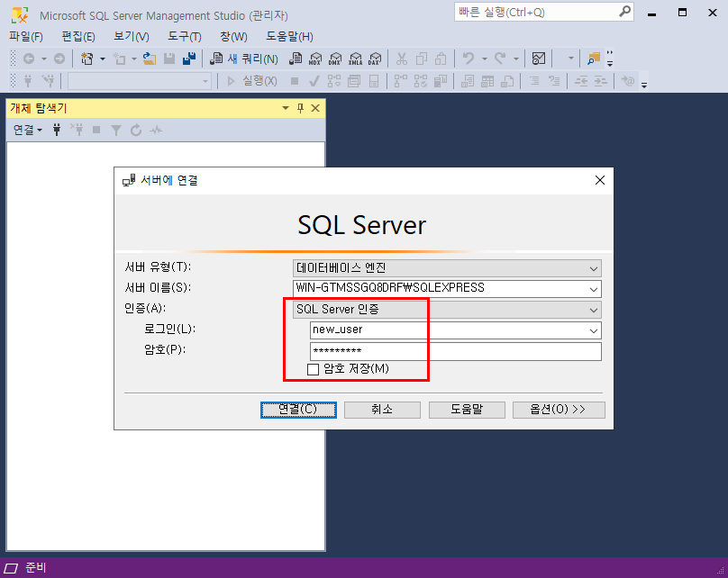This screenshot has width=728, height=578.
Task: Click the Redo arrow icon
Action: click(500, 59)
